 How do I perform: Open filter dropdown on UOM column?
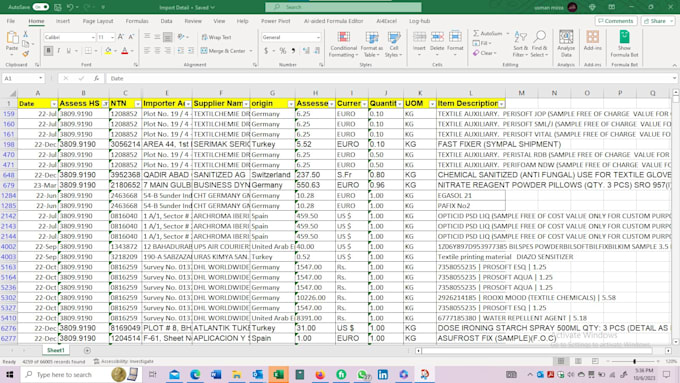(432, 104)
